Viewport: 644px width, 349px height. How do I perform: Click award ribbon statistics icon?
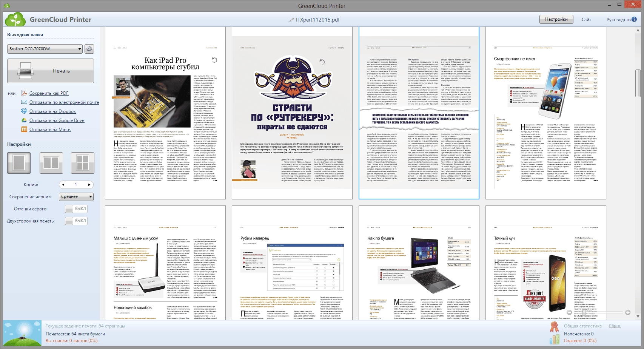(x=554, y=327)
